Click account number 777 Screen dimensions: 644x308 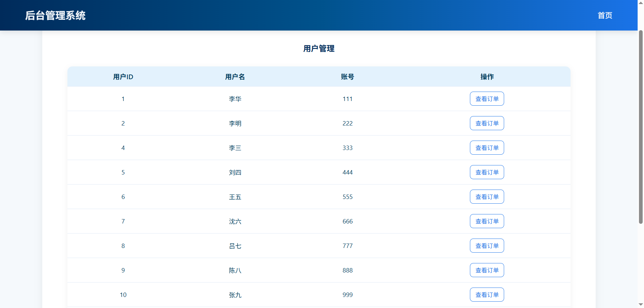[x=347, y=246]
